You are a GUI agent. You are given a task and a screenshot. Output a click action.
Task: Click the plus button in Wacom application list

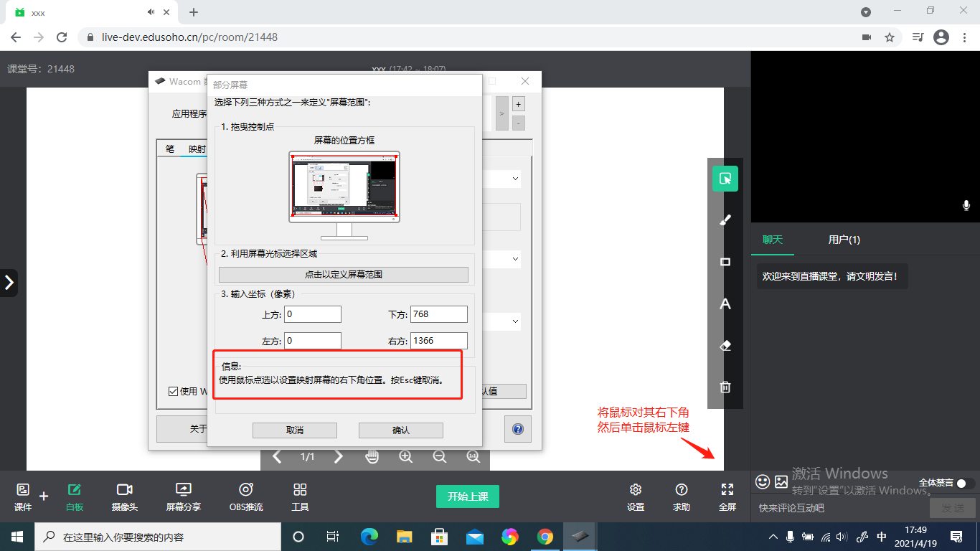click(x=519, y=103)
